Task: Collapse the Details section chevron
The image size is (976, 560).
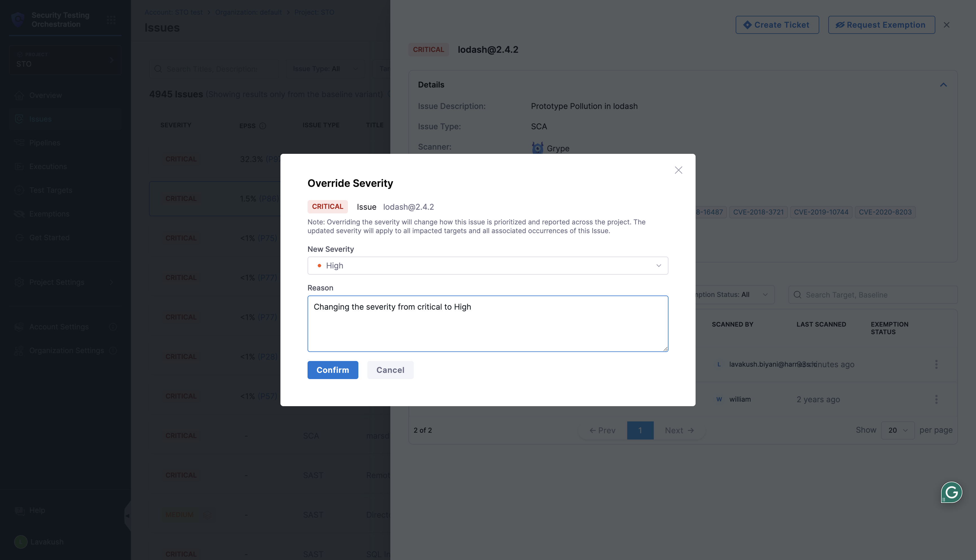Action: click(943, 85)
